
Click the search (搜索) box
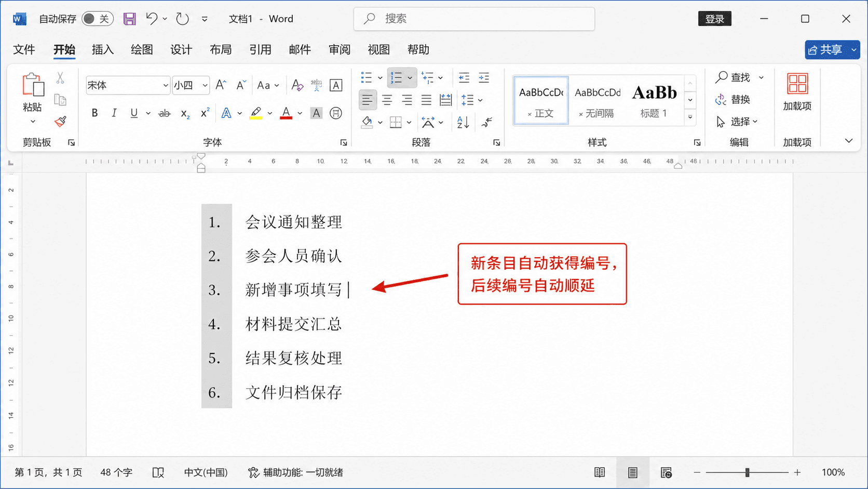(474, 19)
